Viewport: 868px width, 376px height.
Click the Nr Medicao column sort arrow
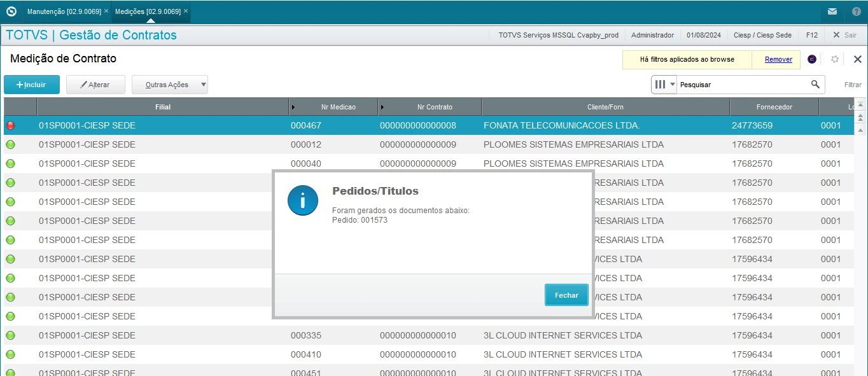click(x=293, y=107)
